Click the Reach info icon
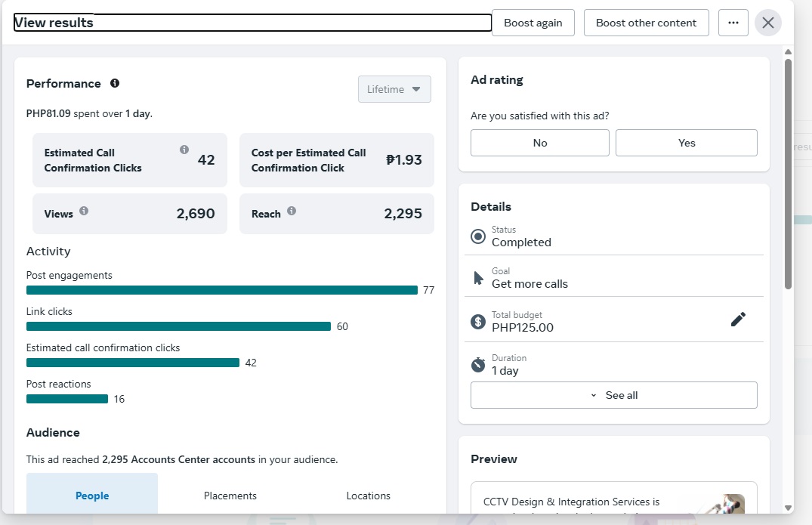This screenshot has width=812, height=525. point(292,211)
